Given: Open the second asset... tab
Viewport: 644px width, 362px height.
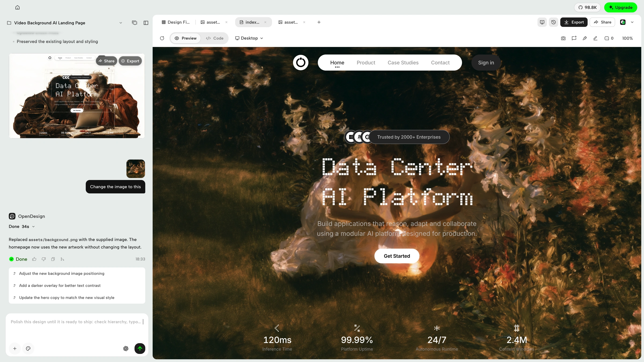Looking at the screenshot, I should 288,22.
